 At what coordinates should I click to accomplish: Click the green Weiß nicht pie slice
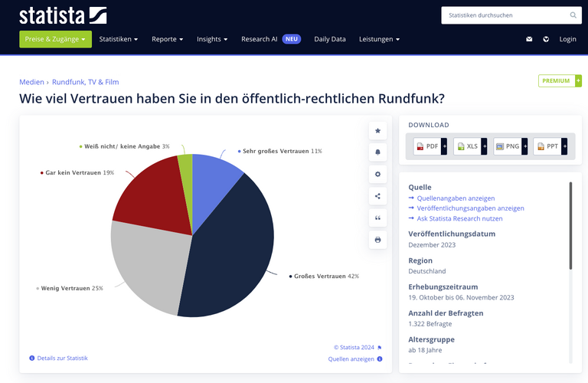click(186, 180)
